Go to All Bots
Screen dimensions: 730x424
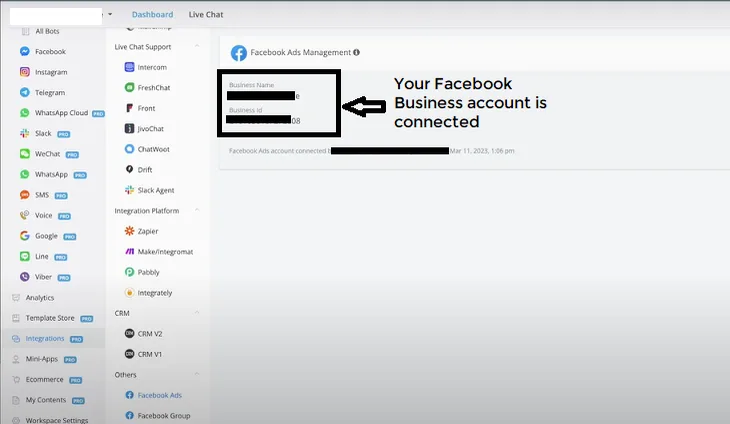coord(47,31)
